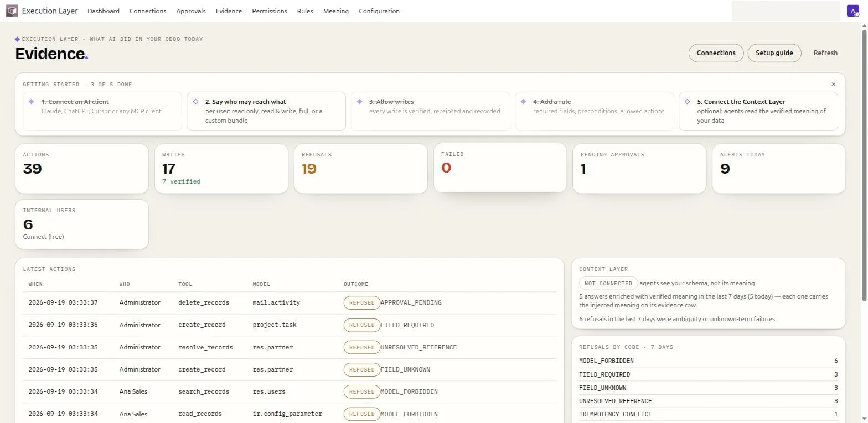Screen dimensions: 868x423
Task: Open the delete_records mail.activity row
Action: [290, 303]
